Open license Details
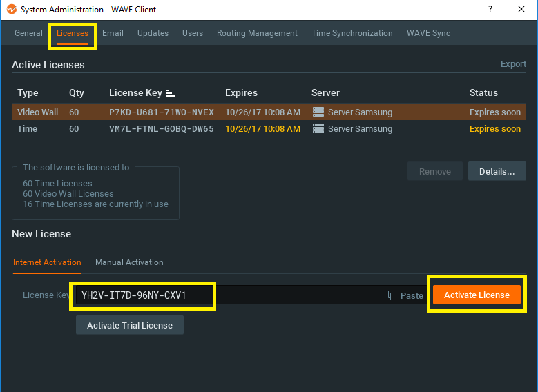The width and height of the screenshot is (538, 392). coord(497,171)
